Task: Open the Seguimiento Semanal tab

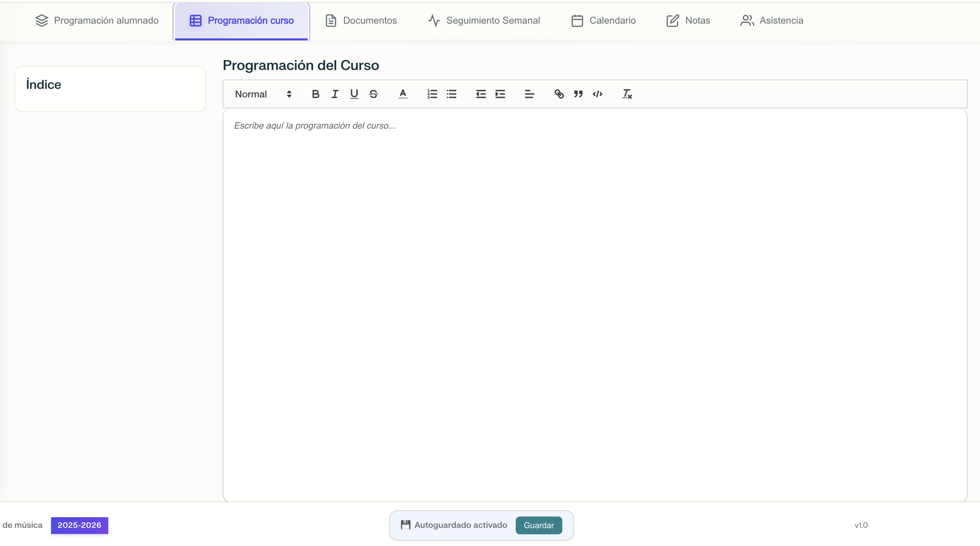Action: pyautogui.click(x=484, y=21)
